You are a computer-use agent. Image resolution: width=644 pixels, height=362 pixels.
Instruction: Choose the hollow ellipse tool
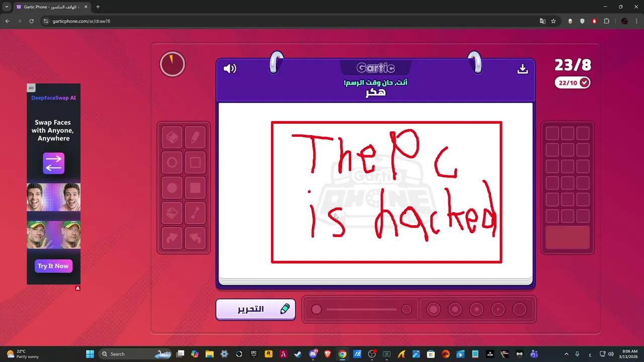(x=172, y=163)
